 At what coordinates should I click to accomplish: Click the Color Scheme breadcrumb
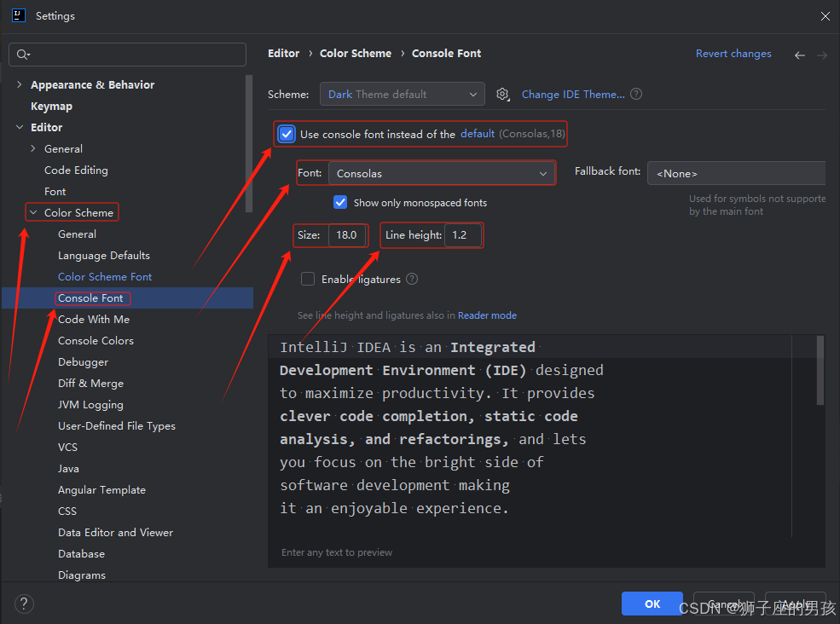(x=356, y=54)
